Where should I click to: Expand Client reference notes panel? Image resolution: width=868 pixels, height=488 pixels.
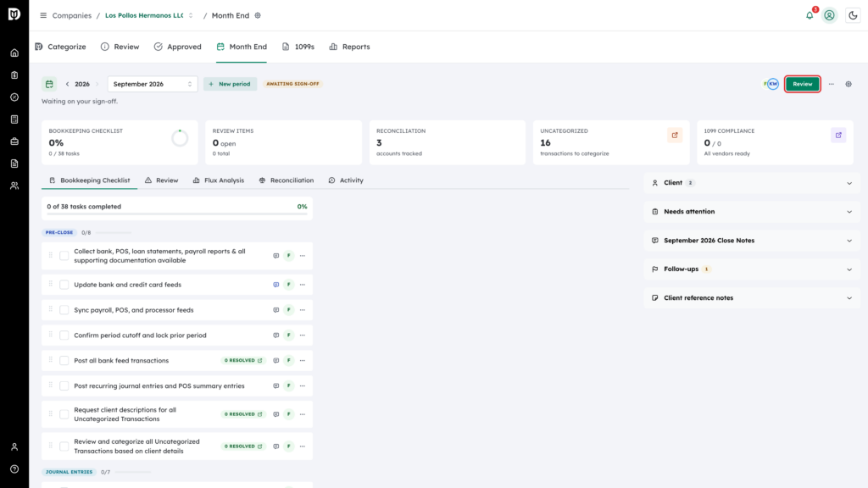(752, 297)
